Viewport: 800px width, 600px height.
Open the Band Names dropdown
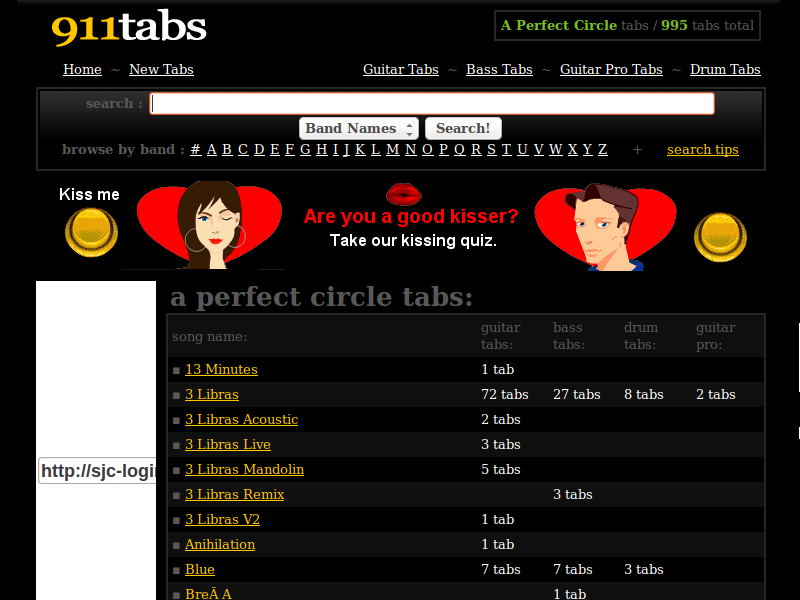tap(359, 128)
